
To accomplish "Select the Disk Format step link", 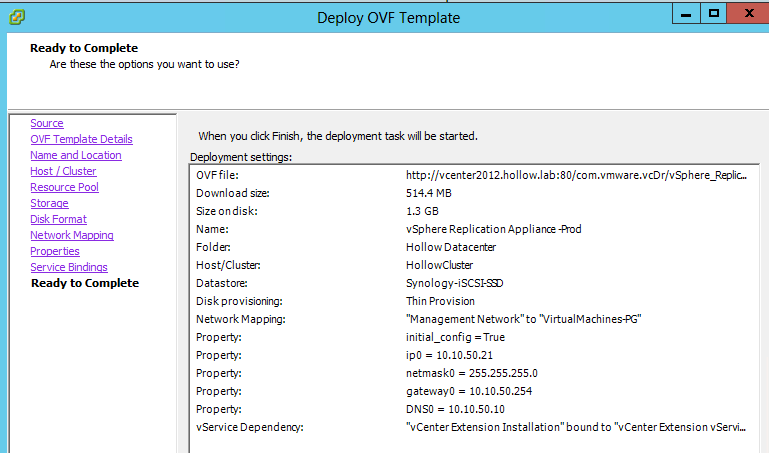I will click(x=58, y=219).
